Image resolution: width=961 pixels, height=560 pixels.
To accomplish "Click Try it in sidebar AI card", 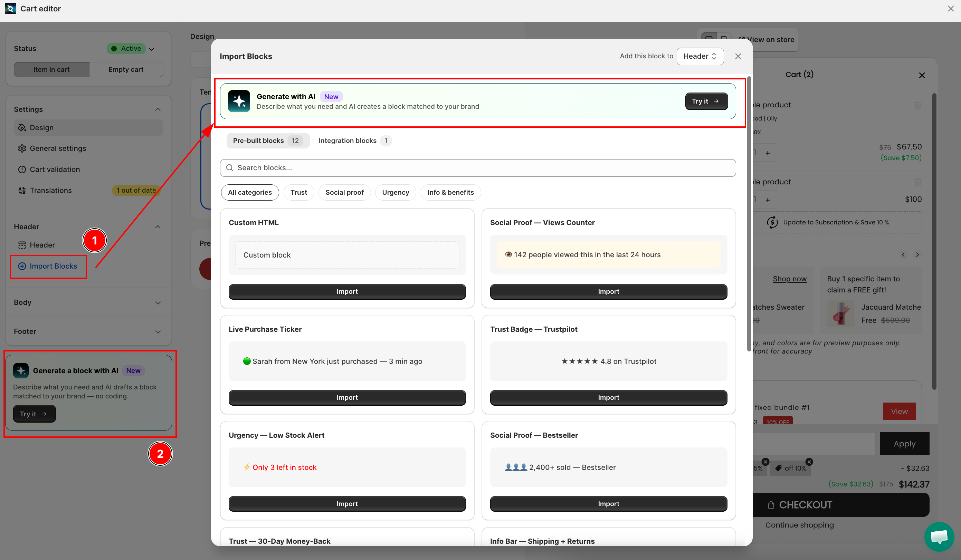I will click(x=34, y=414).
